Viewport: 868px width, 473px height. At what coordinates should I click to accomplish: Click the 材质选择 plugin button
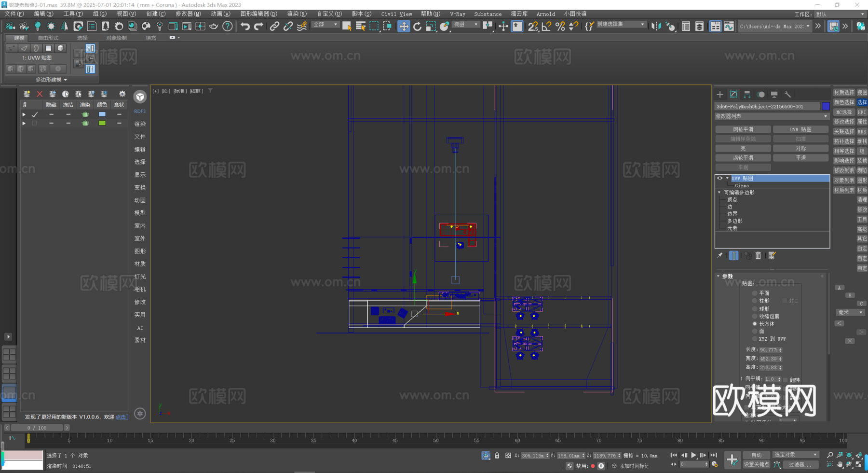[x=844, y=92]
